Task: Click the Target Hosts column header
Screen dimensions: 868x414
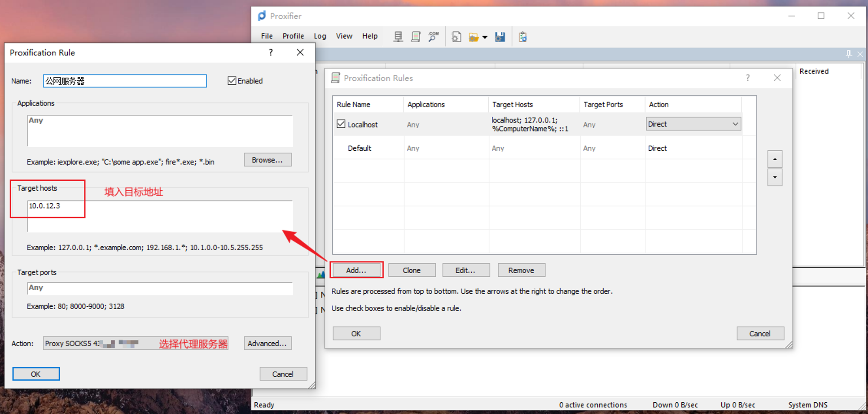Action: click(534, 104)
